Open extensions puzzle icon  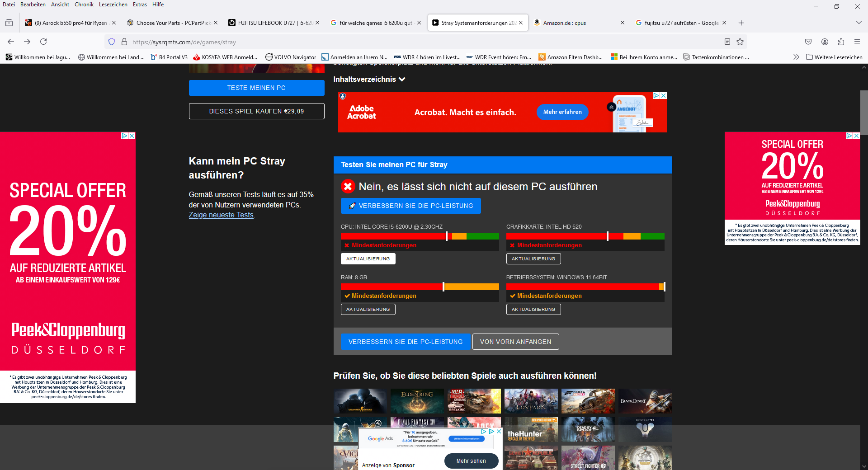click(x=841, y=42)
